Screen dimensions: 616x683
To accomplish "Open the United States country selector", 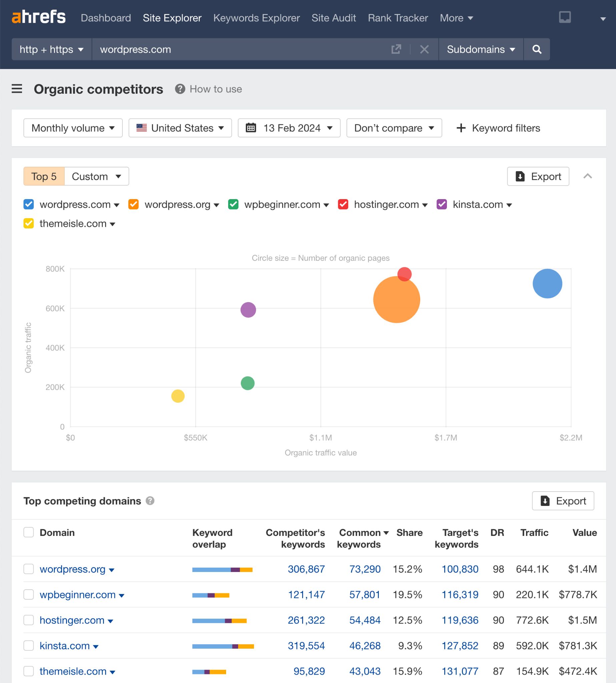I will [180, 128].
